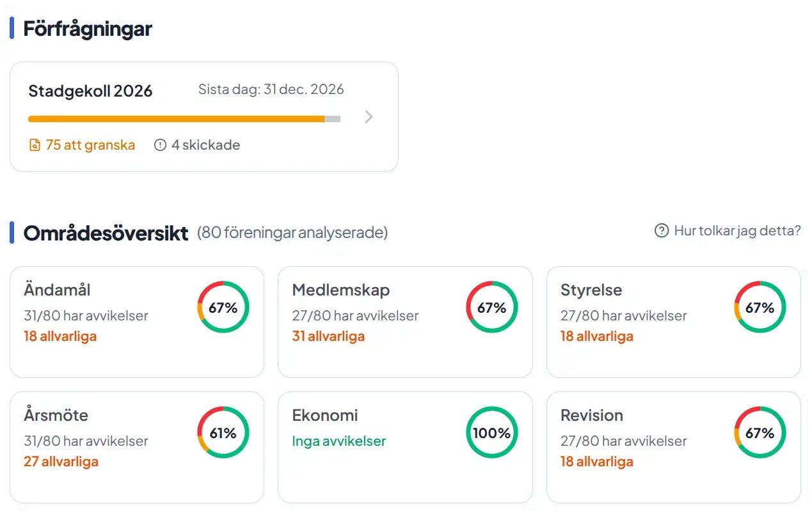Expand the Stadgekoll 2026 card via right chevron
This screenshot has height=511, width=812.
(x=368, y=116)
